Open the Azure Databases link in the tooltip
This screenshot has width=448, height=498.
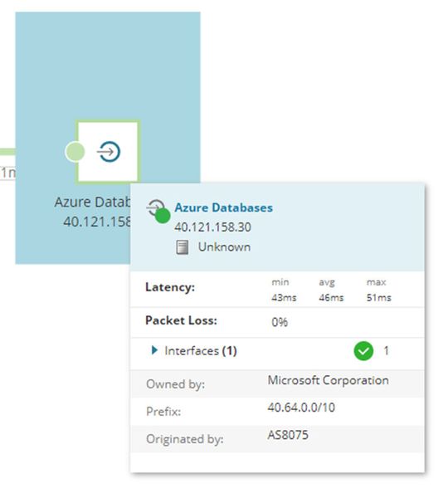pos(223,207)
